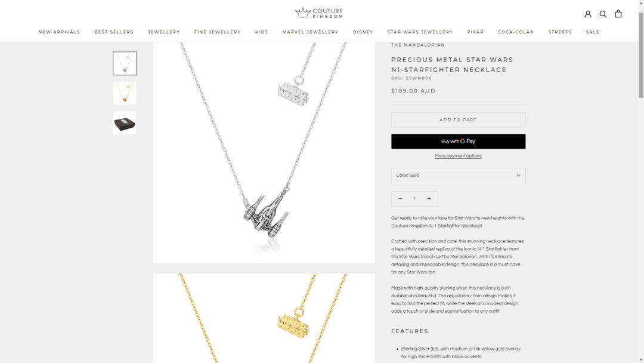Image resolution: width=644 pixels, height=363 pixels.
Task: Click the quantity input field
Action: 414,199
